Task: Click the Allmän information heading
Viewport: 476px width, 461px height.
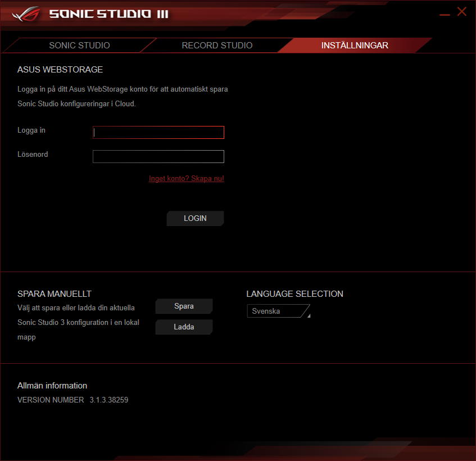Action: click(x=52, y=386)
